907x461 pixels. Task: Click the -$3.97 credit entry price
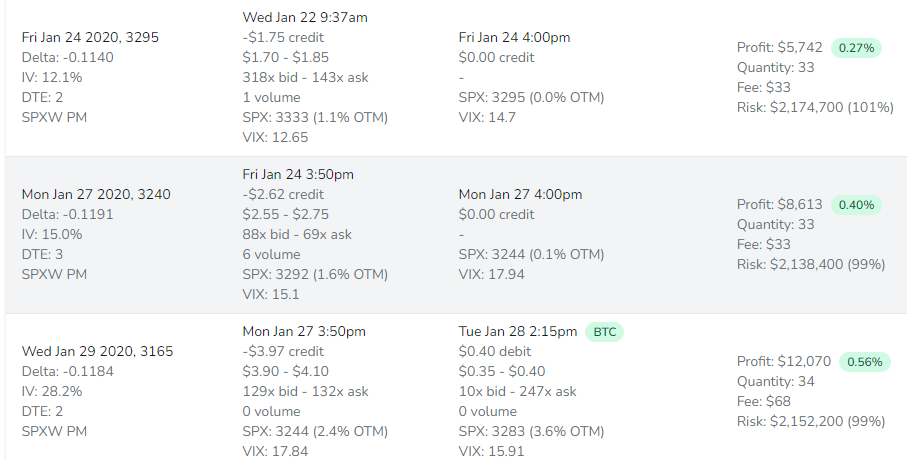(283, 351)
